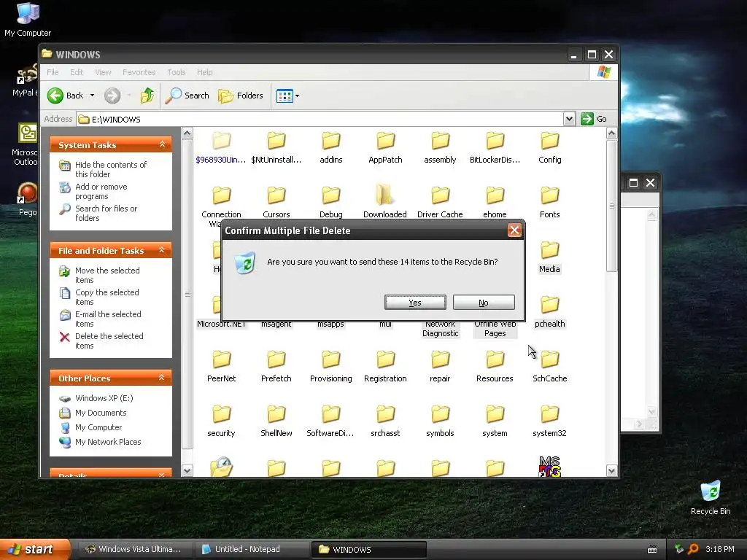
Task: Click the Go button
Action: coord(594,119)
